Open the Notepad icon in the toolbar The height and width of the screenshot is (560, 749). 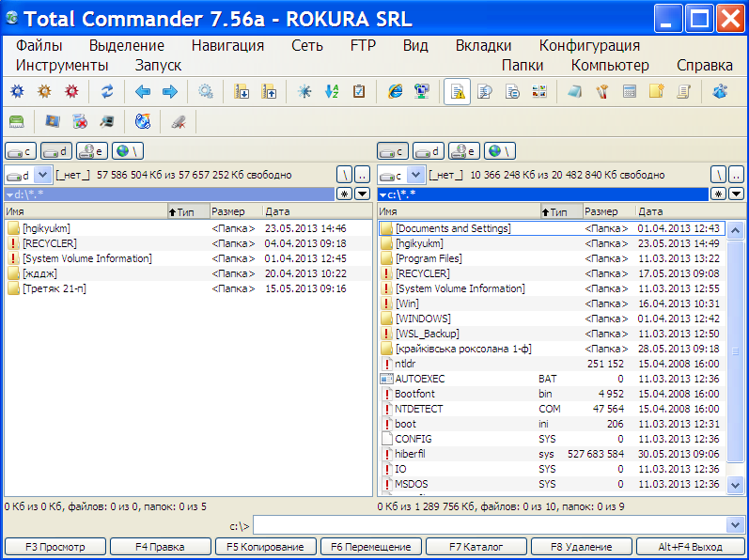coord(574,91)
